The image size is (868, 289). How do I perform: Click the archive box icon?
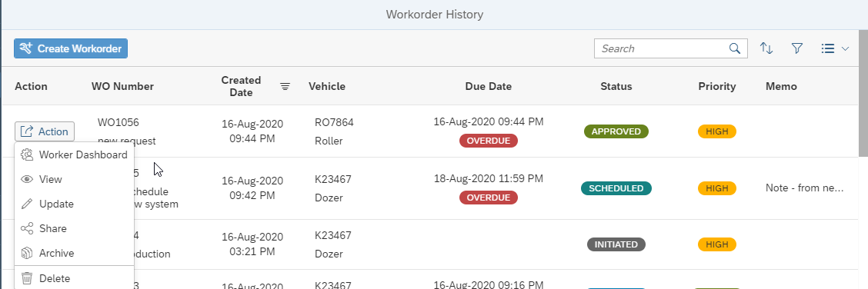[27, 253]
